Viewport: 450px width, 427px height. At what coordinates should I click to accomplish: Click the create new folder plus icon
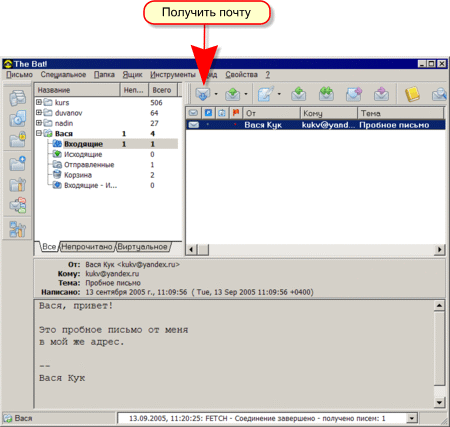(18, 163)
